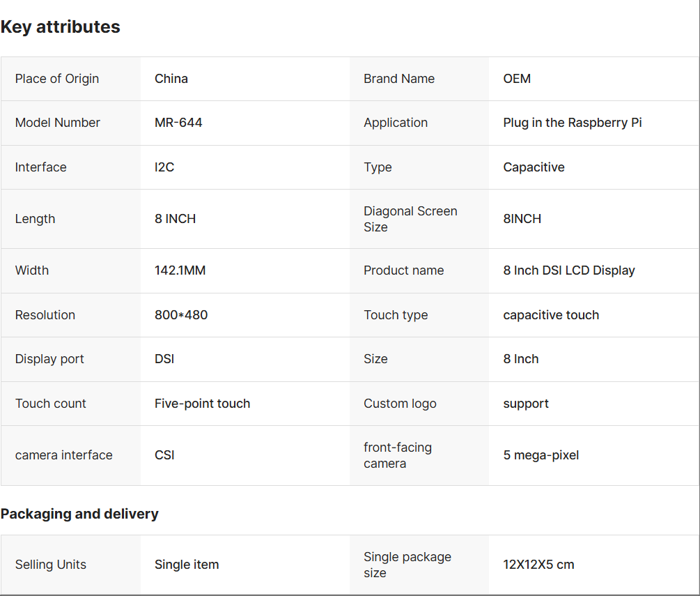Select the I2C interface value
The width and height of the screenshot is (700, 596).
(x=164, y=167)
